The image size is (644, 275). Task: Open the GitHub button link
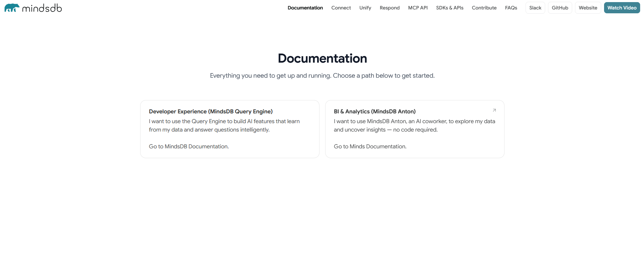[x=560, y=8]
